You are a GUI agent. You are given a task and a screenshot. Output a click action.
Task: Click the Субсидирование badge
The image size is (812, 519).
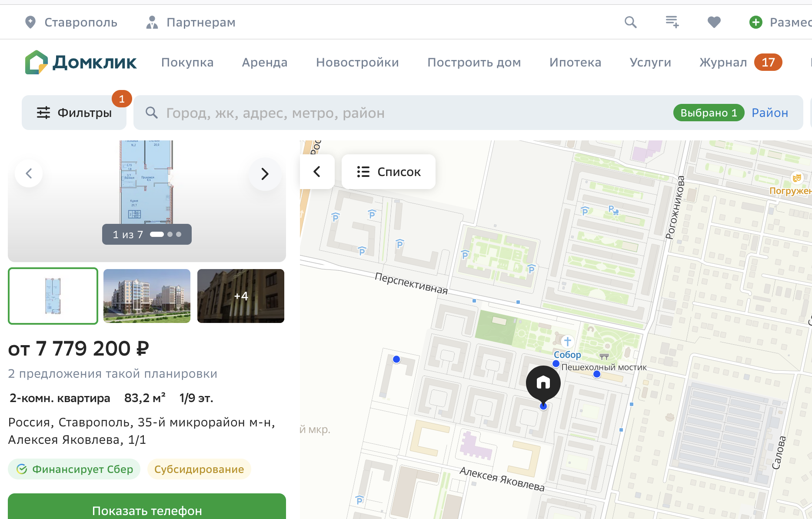tap(199, 469)
